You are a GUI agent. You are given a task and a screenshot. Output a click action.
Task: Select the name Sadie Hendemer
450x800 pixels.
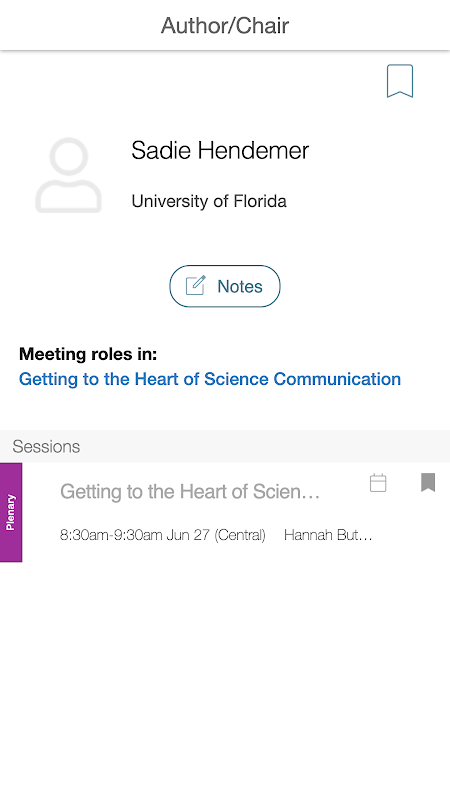(220, 151)
